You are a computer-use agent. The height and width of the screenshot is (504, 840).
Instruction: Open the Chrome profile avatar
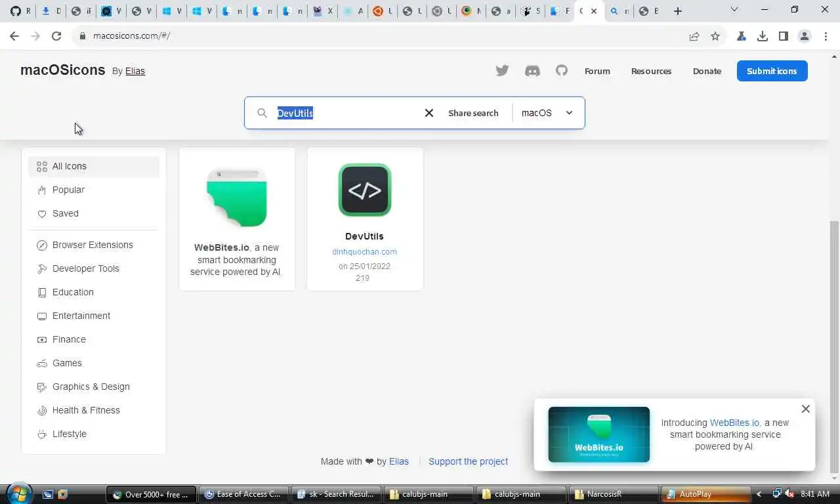coord(805,36)
